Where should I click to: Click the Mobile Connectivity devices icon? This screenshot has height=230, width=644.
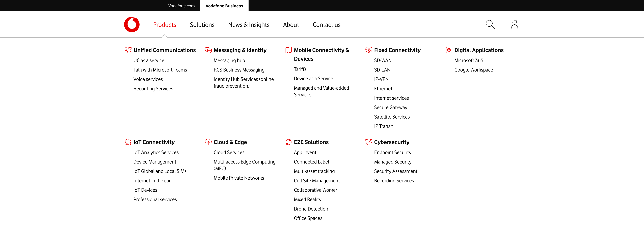pos(288,50)
